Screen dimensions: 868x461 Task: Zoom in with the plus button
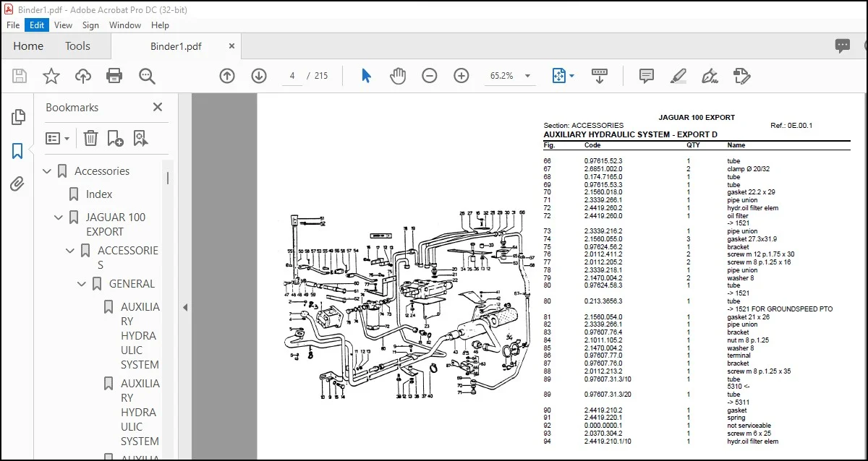pyautogui.click(x=461, y=76)
